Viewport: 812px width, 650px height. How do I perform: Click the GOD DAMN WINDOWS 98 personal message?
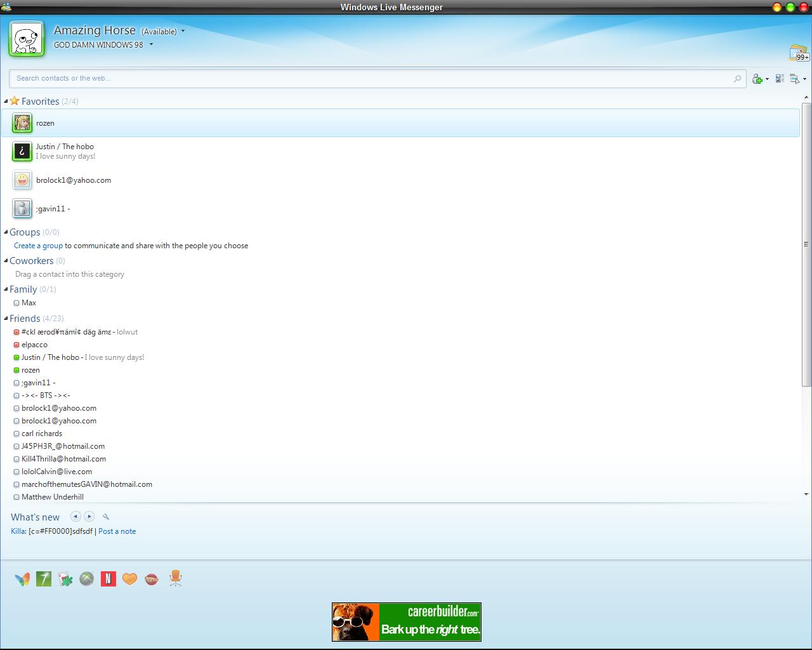tap(98, 45)
